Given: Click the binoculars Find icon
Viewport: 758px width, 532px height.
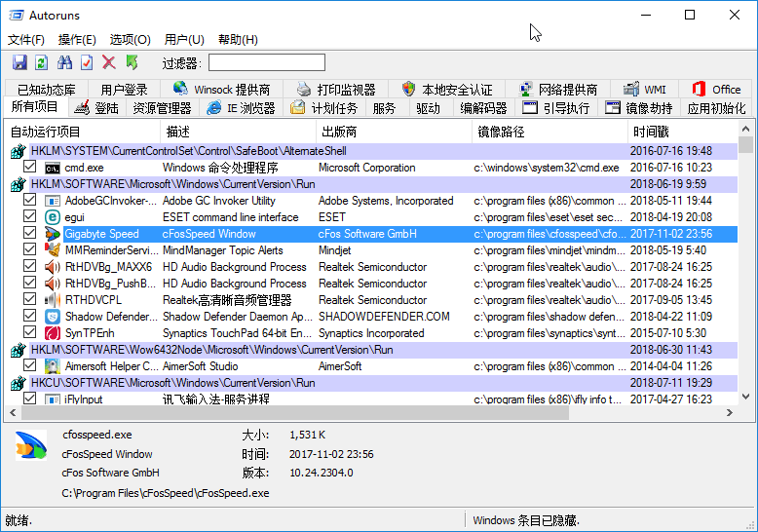Looking at the screenshot, I should click(x=64, y=62).
